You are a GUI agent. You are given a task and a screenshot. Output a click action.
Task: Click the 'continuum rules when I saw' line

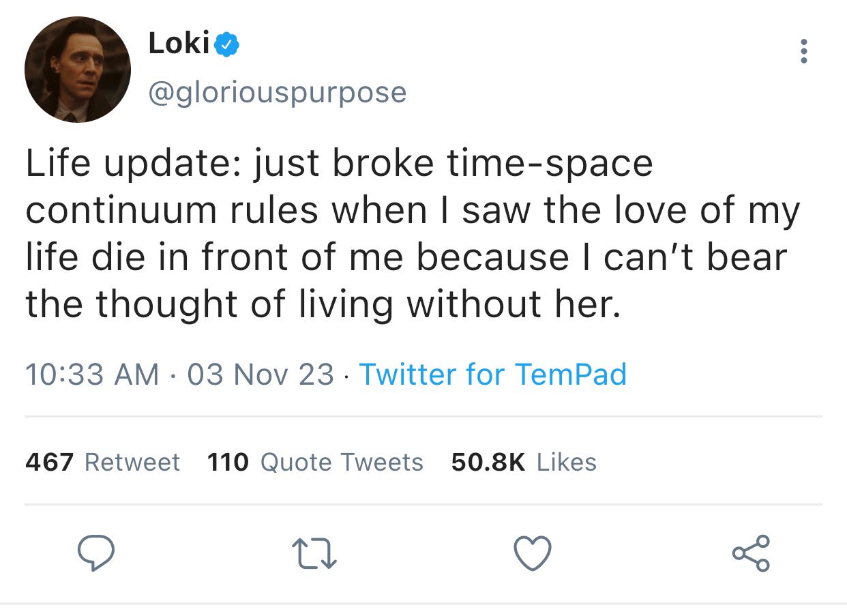coord(413,212)
